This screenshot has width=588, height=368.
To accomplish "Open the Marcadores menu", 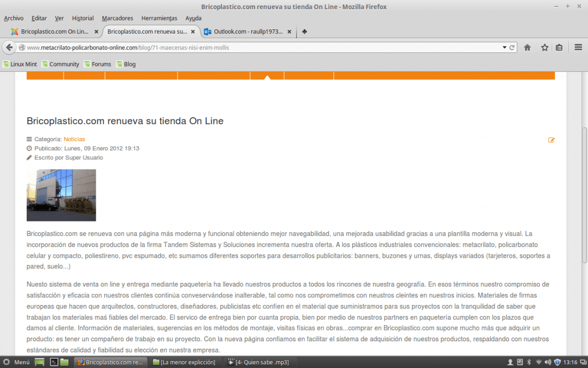I will tap(118, 18).
